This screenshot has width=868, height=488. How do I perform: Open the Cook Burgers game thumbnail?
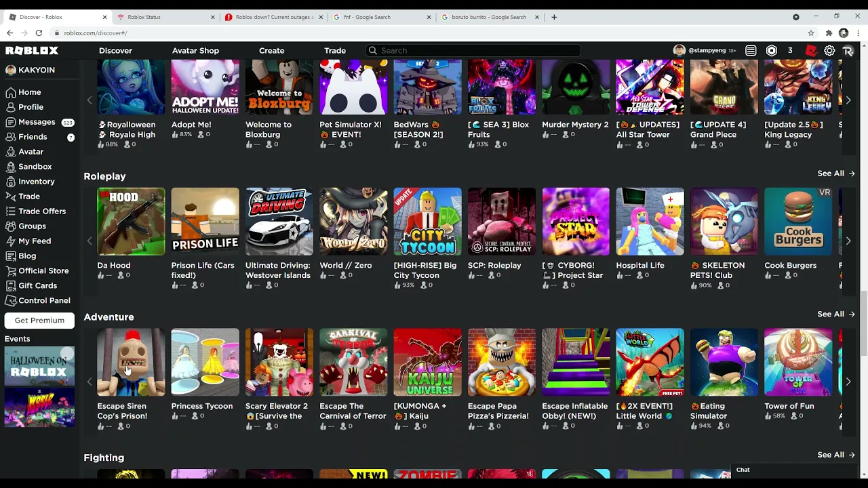(x=798, y=222)
